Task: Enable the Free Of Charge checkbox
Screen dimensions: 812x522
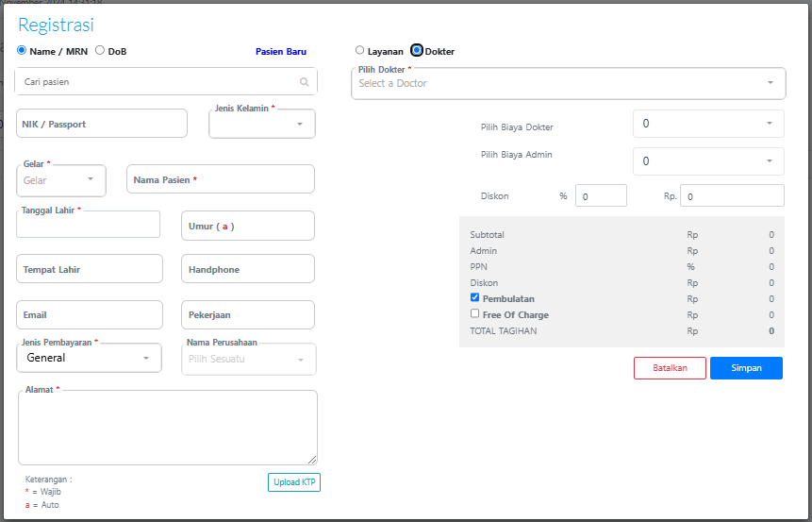Action: [x=475, y=313]
